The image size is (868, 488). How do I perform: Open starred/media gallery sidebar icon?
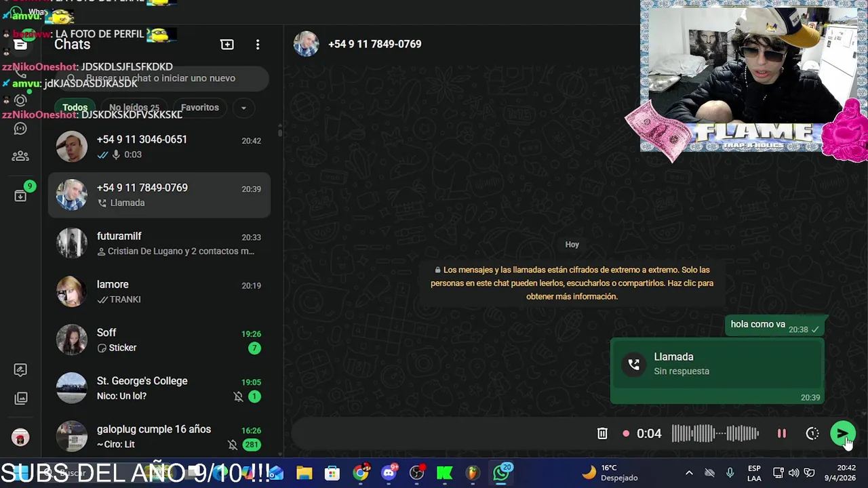pyautogui.click(x=21, y=398)
